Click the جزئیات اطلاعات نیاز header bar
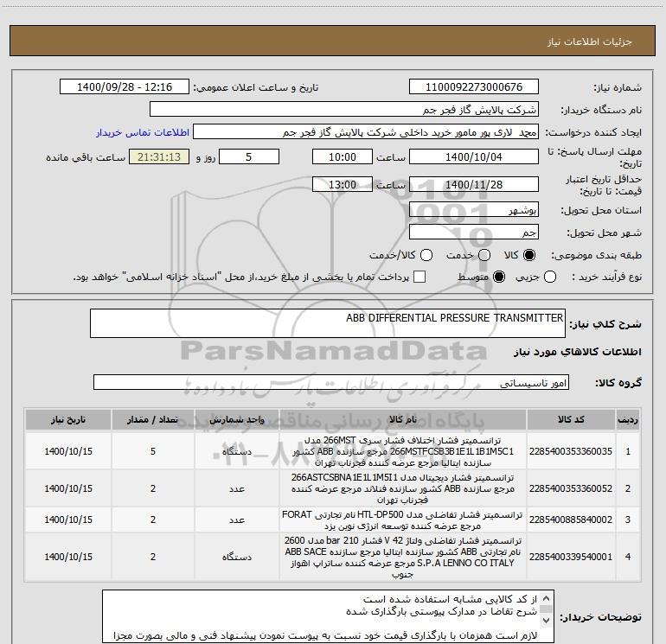 [x=333, y=41]
